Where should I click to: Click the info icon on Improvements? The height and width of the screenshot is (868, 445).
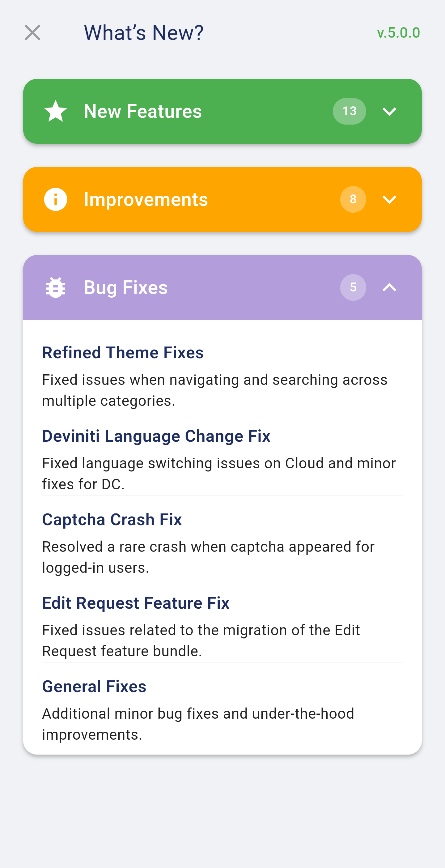[x=56, y=199]
